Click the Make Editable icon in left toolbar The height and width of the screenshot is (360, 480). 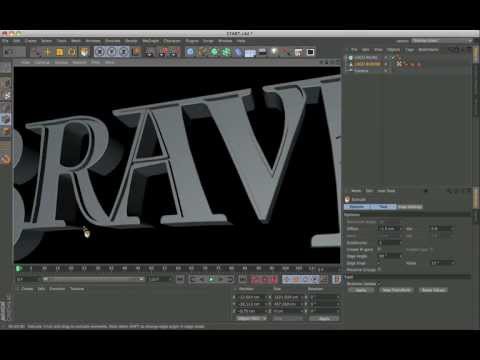coord(6,67)
